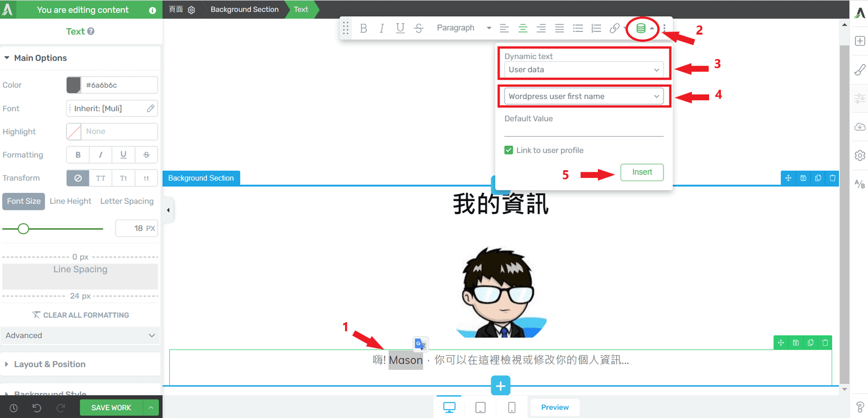Switch to the mobile preview icon
The height and width of the screenshot is (418, 868).
pos(512,407)
